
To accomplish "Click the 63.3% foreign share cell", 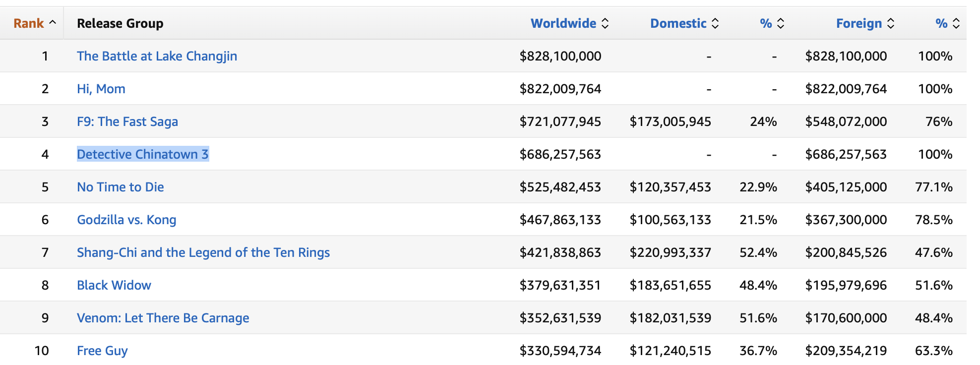I will click(934, 351).
